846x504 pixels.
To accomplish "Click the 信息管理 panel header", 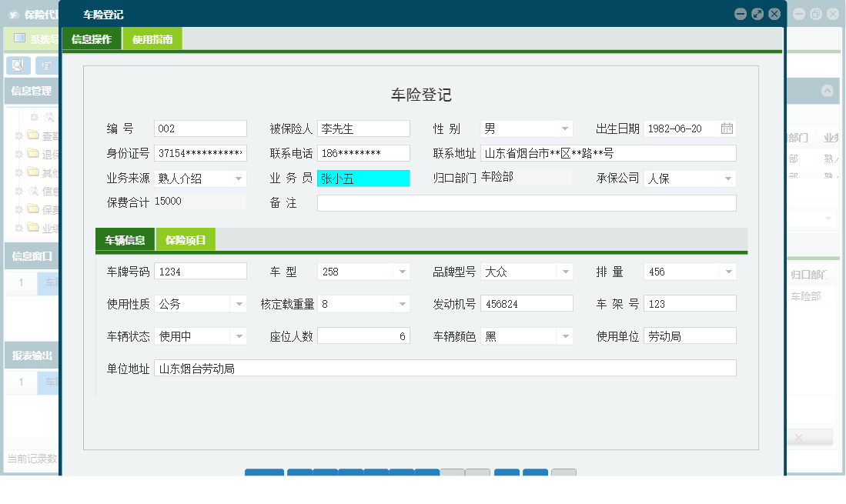I will pos(30,91).
